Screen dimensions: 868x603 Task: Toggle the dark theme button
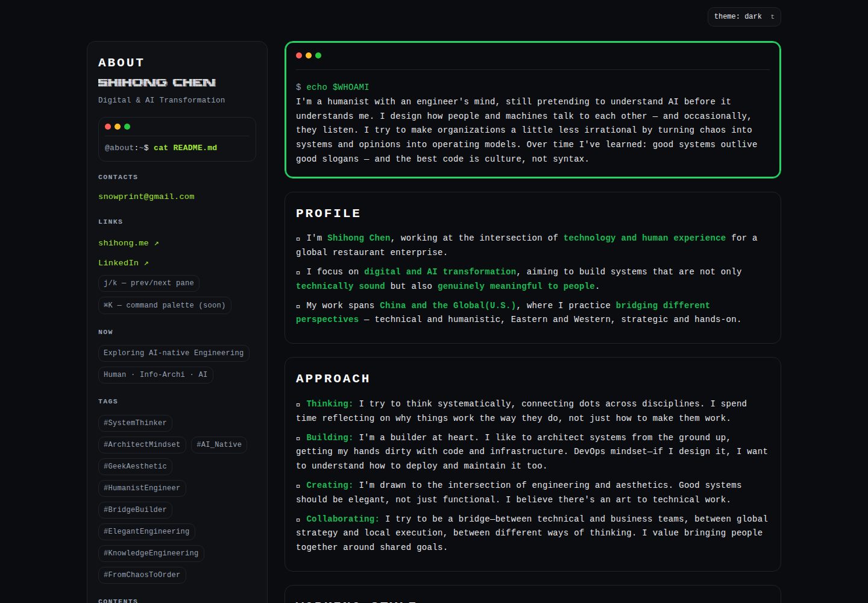click(744, 17)
